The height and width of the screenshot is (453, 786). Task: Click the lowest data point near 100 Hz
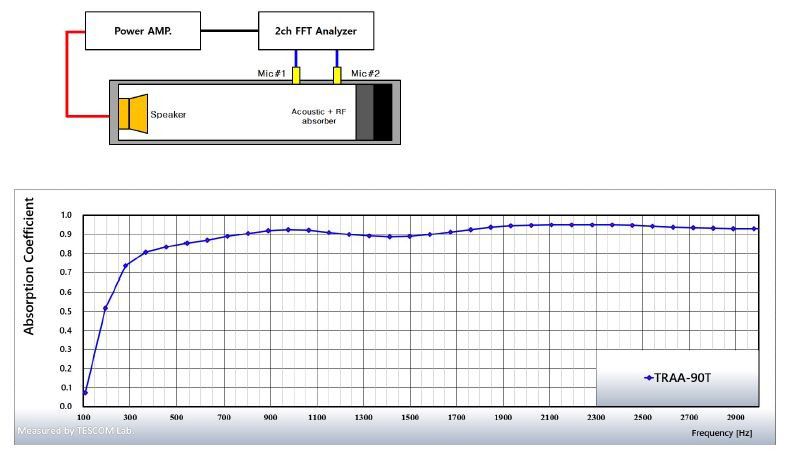point(85,392)
